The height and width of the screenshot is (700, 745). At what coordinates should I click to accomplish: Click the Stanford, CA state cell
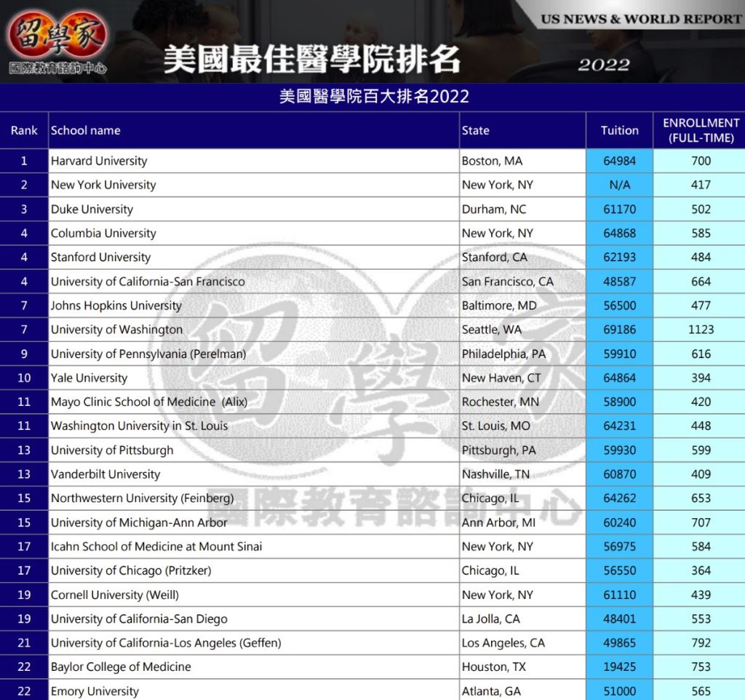pos(522,257)
